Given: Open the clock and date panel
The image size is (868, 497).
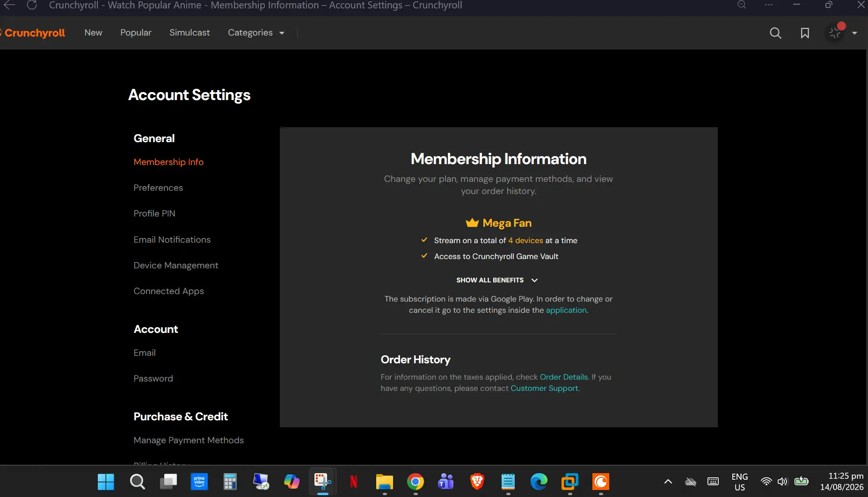Looking at the screenshot, I should click(x=842, y=482).
